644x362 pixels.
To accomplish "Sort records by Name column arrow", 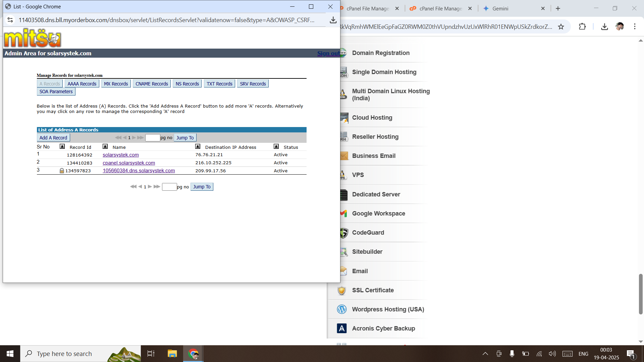I will (x=105, y=146).
